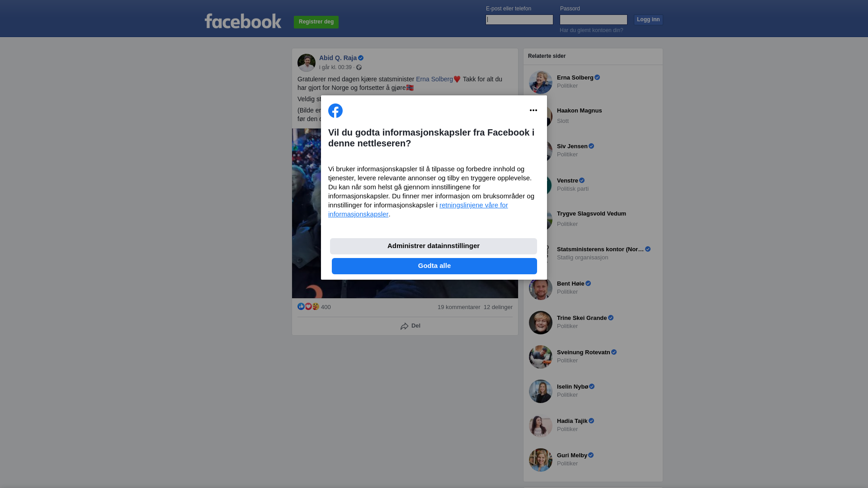Click the Del share arrow button

pyautogui.click(x=410, y=326)
